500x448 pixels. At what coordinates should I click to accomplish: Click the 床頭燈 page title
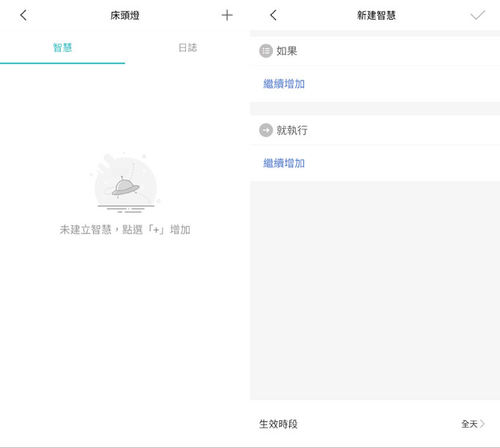point(125,15)
